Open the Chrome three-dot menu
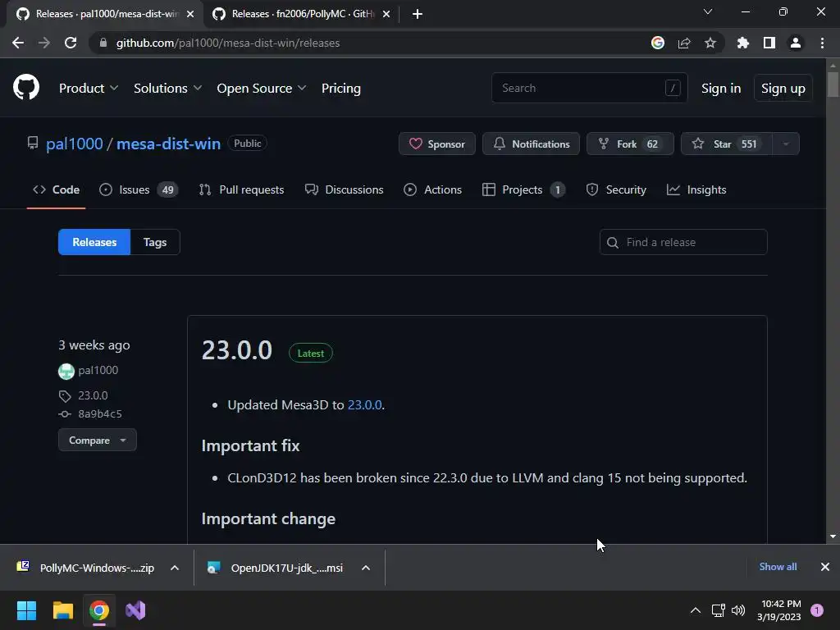The height and width of the screenshot is (630, 840). 822,43
